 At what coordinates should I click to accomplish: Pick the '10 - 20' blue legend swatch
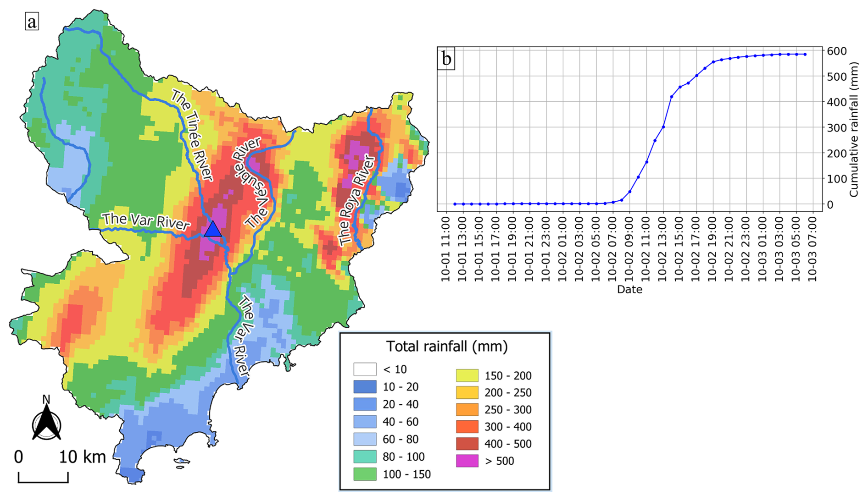pyautogui.click(x=365, y=386)
